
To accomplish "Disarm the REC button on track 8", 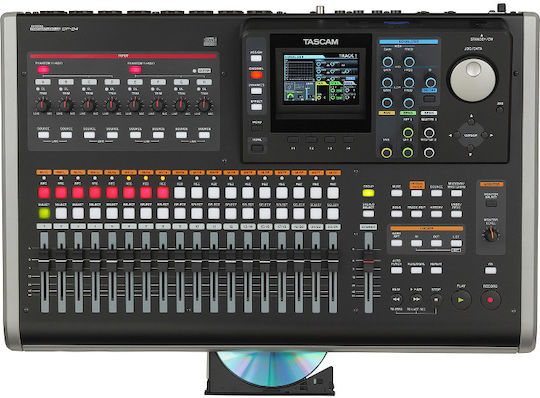I will tap(163, 193).
